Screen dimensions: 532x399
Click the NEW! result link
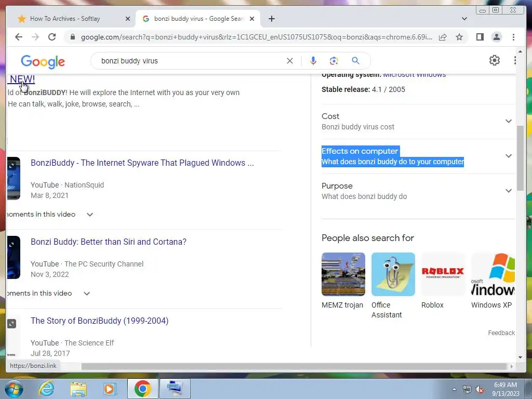22,79
